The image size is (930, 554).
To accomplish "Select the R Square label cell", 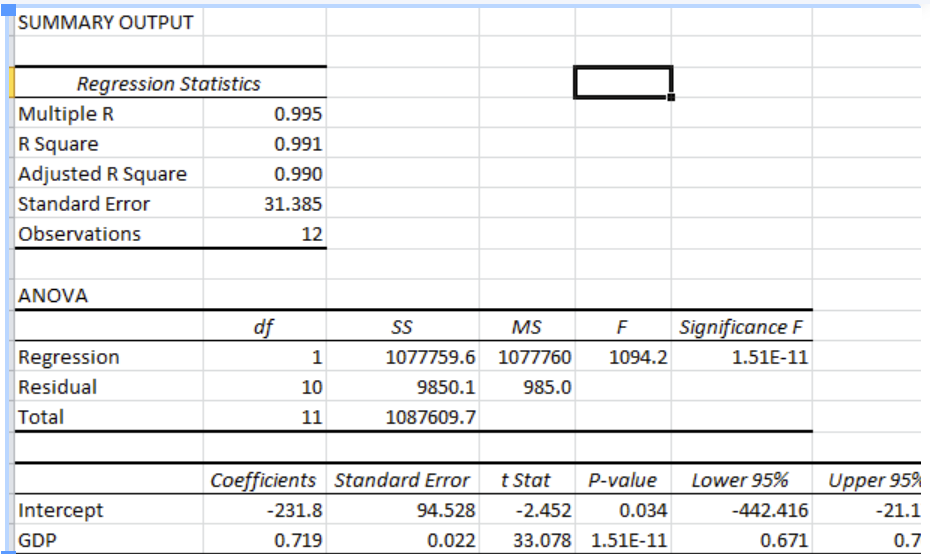I will point(109,144).
